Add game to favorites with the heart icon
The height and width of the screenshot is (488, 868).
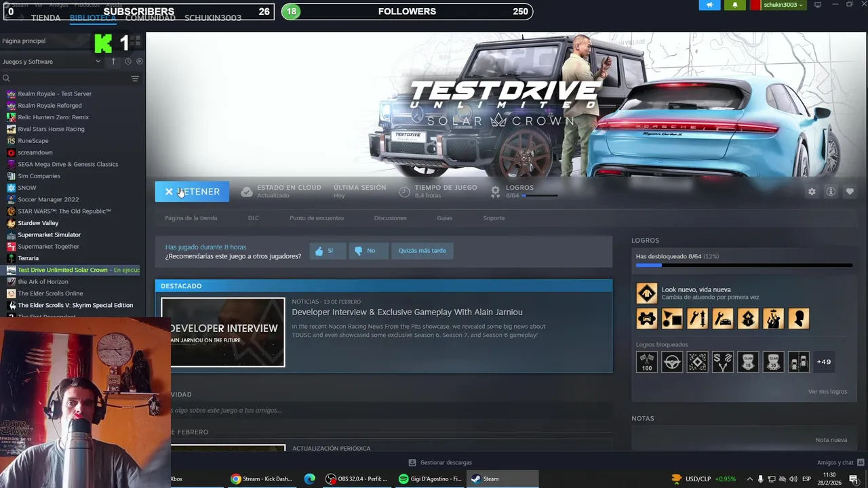(850, 192)
